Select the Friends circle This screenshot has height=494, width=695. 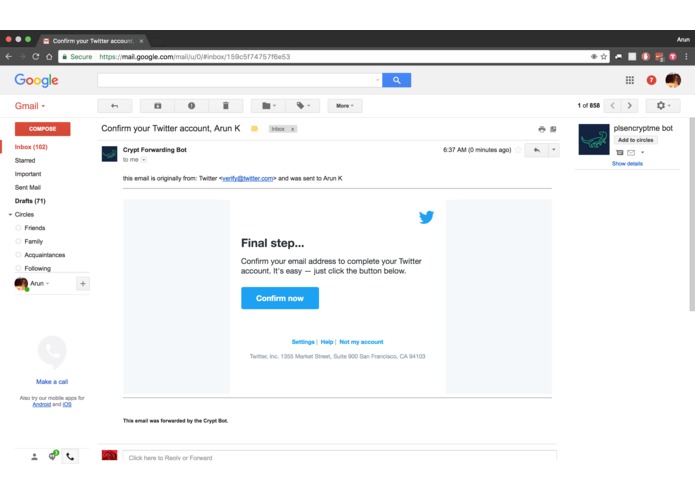coord(35,228)
